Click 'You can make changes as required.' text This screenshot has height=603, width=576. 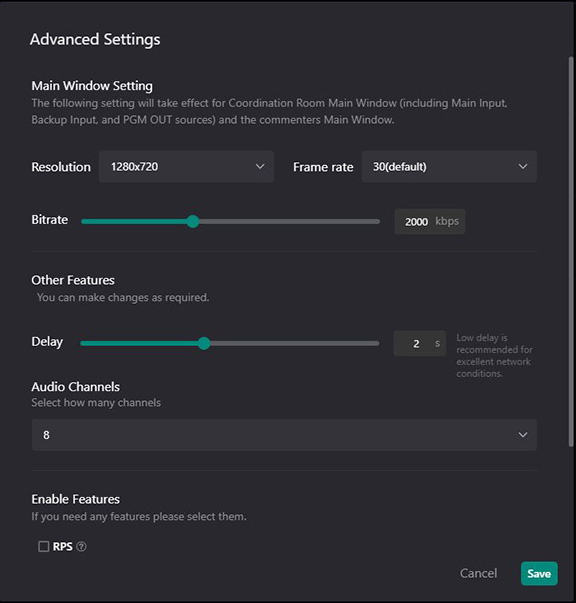123,297
